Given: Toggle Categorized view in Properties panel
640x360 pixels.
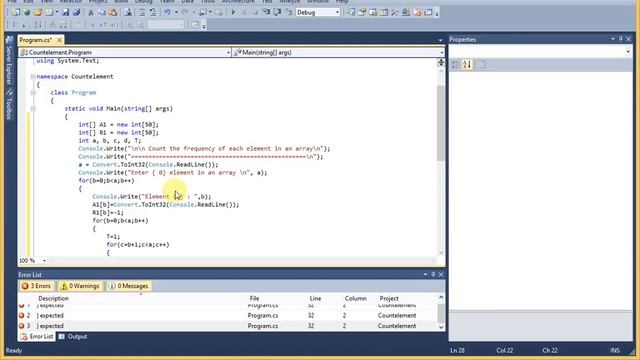Looking at the screenshot, I should pos(456,64).
